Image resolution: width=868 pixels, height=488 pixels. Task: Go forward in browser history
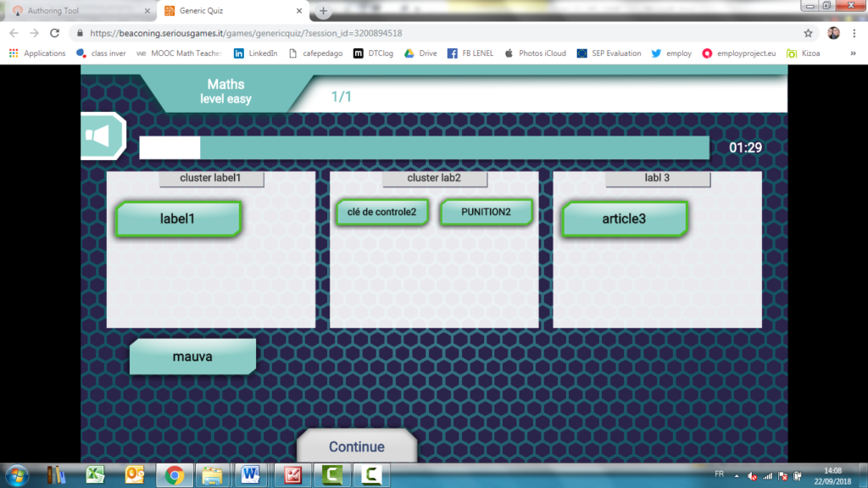[x=34, y=33]
